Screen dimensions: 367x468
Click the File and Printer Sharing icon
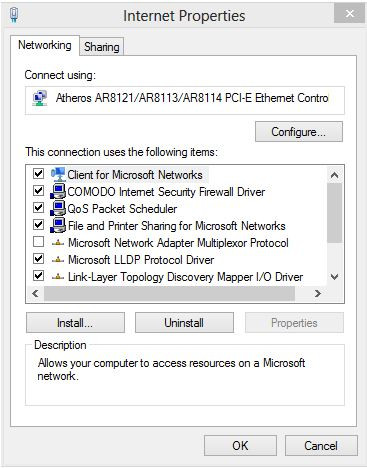[58, 226]
